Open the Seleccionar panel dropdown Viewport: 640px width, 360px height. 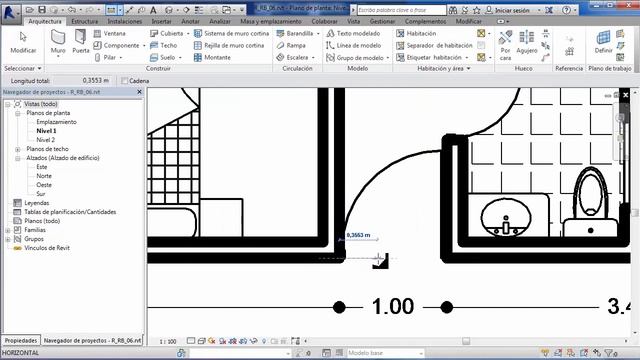23,69
